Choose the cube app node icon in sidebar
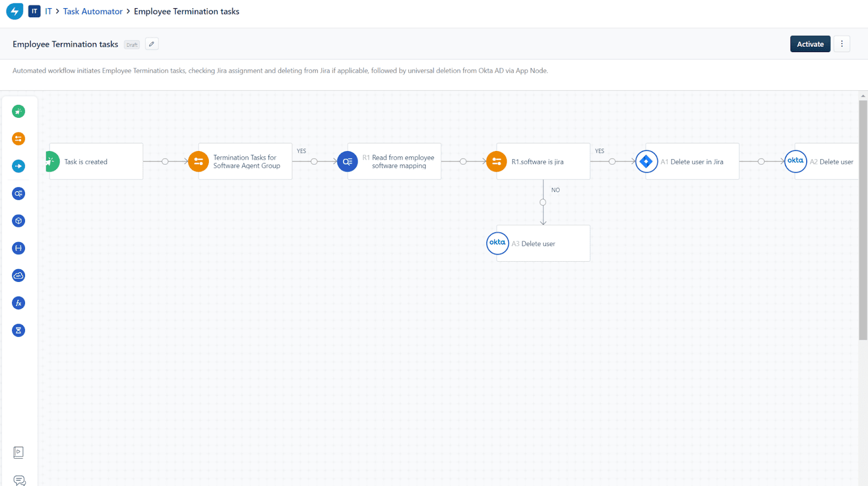 (18, 221)
